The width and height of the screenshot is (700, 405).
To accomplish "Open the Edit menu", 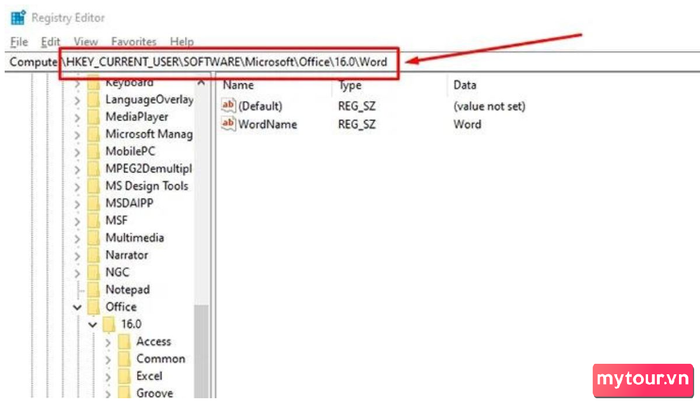I will pyautogui.click(x=50, y=42).
